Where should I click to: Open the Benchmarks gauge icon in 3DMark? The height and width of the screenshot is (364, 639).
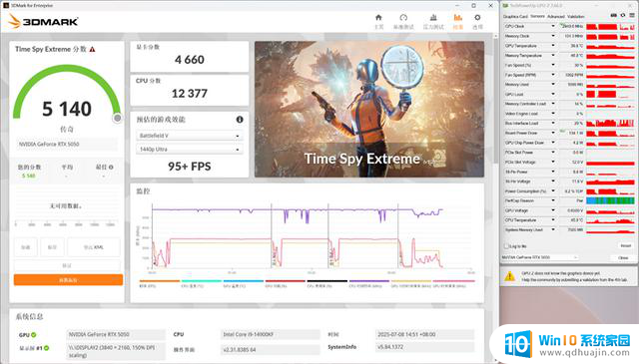click(403, 18)
